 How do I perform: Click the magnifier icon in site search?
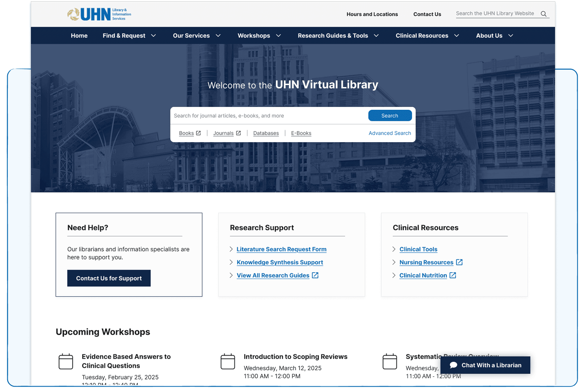pos(544,14)
